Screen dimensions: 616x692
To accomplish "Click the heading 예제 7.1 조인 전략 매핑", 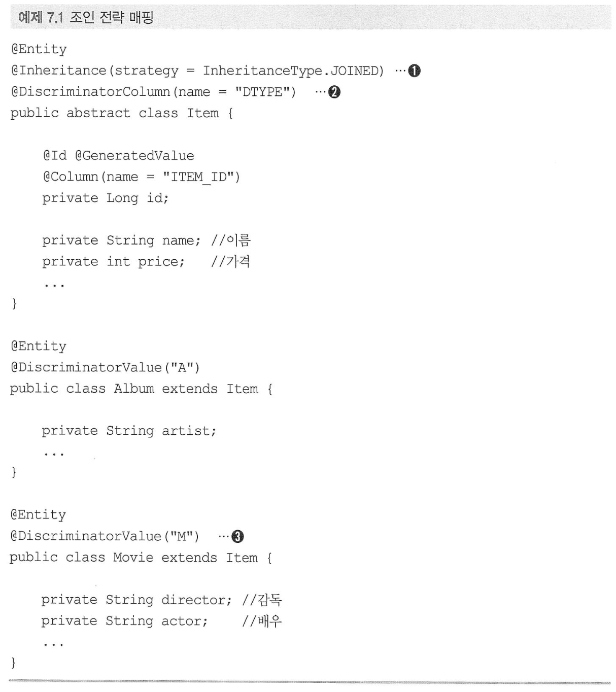I will [86, 18].
